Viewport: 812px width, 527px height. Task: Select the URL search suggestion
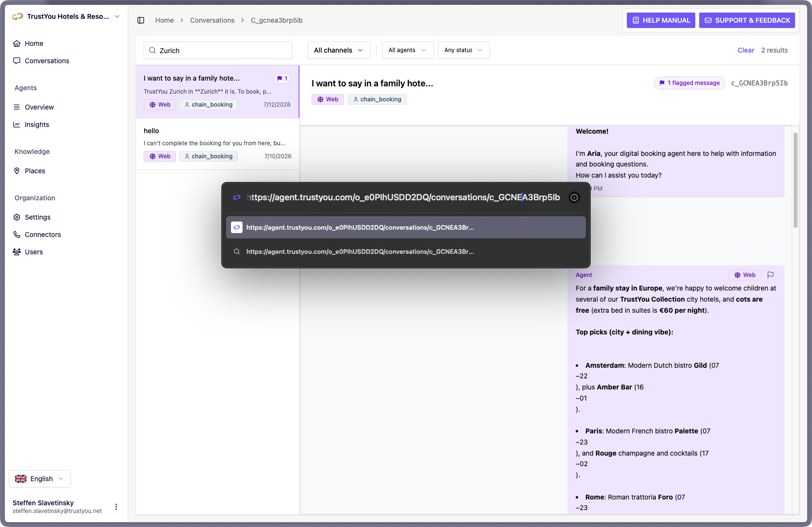click(406, 251)
